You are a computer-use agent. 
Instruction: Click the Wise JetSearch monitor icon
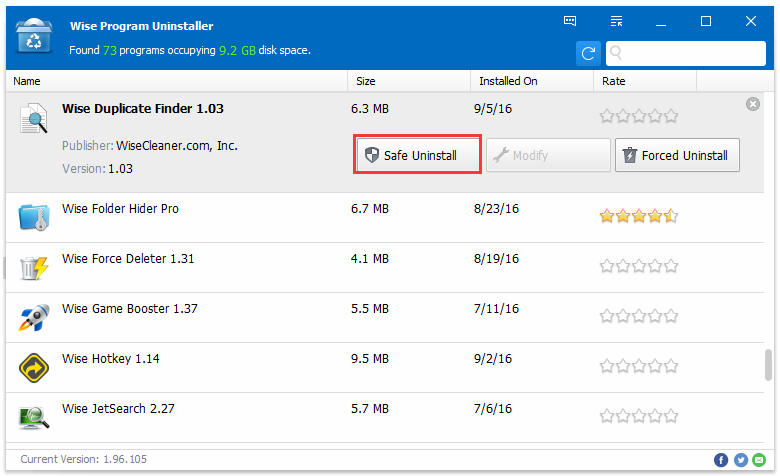click(34, 418)
